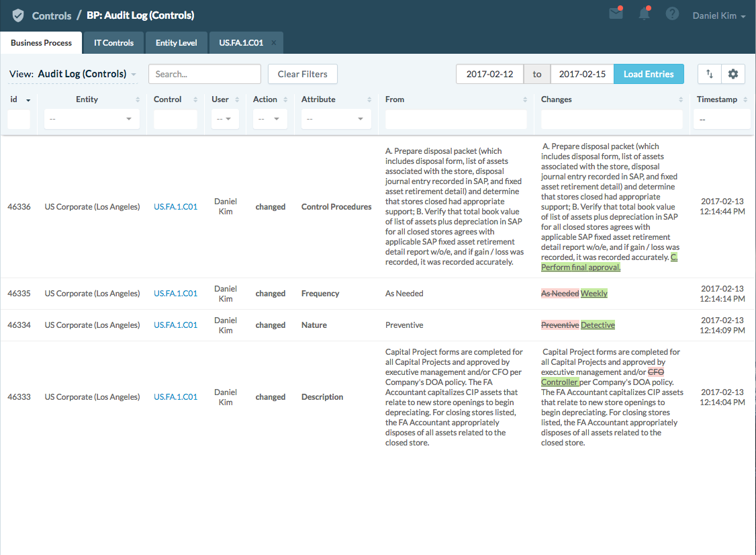Open the Daniel Kim account menu
Image resolution: width=756 pixels, height=555 pixels.
point(718,15)
